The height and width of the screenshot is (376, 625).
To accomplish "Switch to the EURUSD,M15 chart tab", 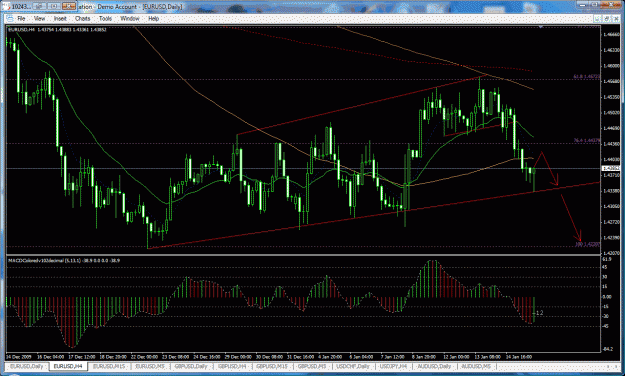I will (x=109, y=366).
